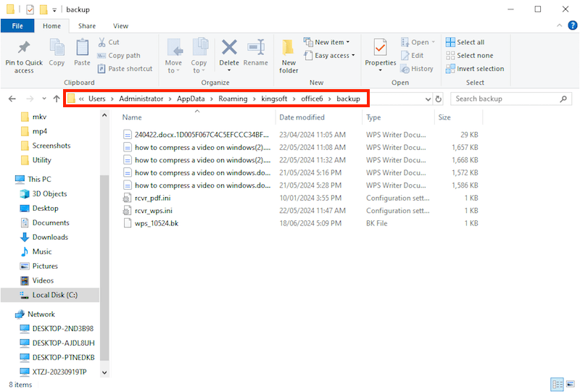This screenshot has width=580, height=392.
Task: Select Network in navigation pane
Action: coord(41,314)
